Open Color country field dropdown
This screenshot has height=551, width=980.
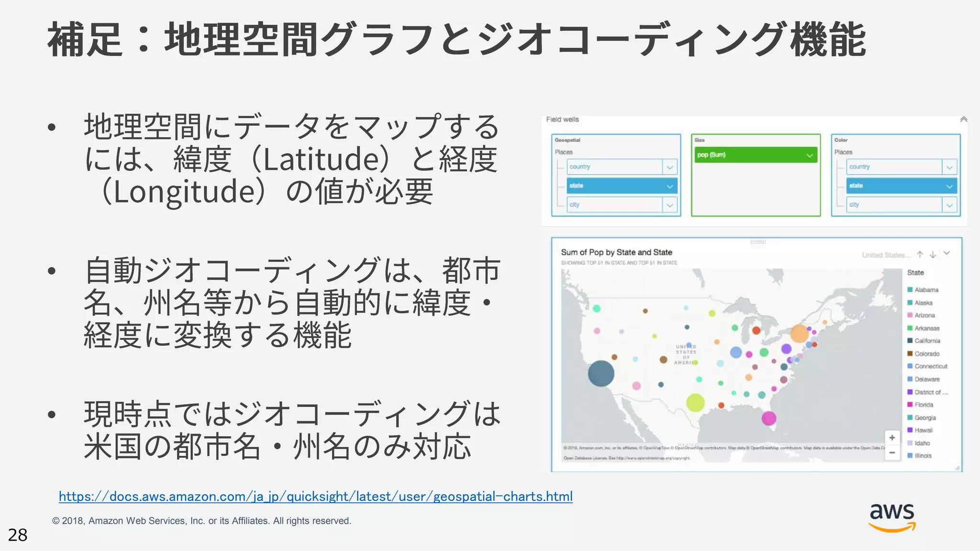[949, 167]
